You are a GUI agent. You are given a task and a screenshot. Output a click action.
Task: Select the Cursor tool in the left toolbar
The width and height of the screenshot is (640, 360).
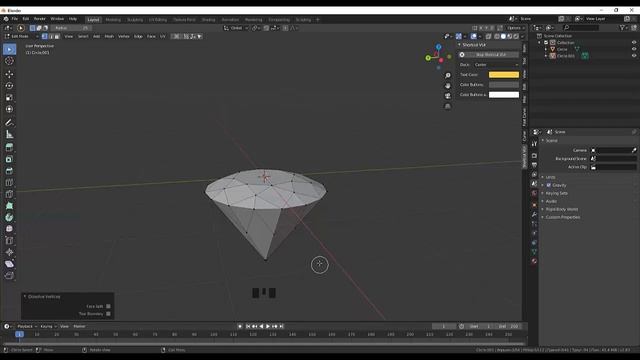coord(9,61)
